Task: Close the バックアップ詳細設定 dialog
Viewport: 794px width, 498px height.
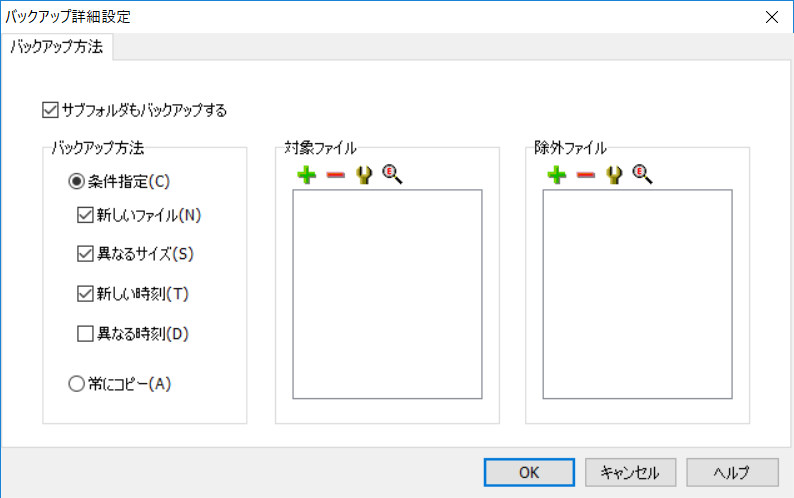Action: coord(772,17)
